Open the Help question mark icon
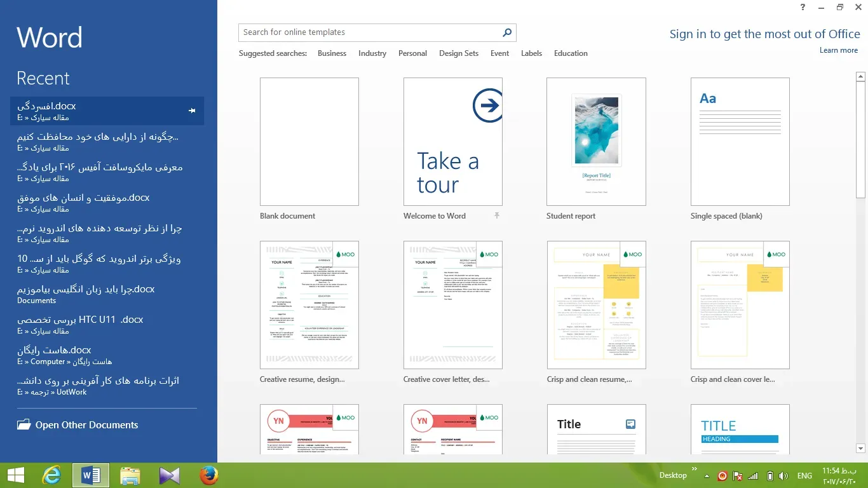868x488 pixels. pyautogui.click(x=803, y=8)
